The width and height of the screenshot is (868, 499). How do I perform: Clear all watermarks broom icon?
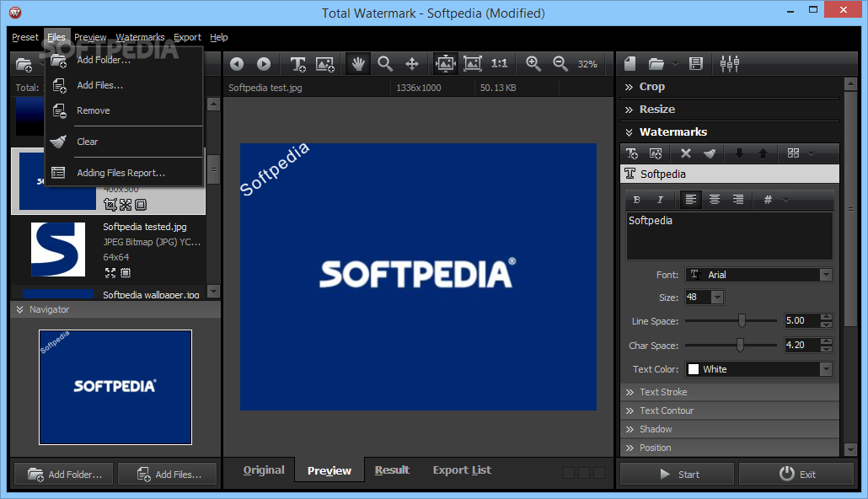pyautogui.click(x=710, y=153)
